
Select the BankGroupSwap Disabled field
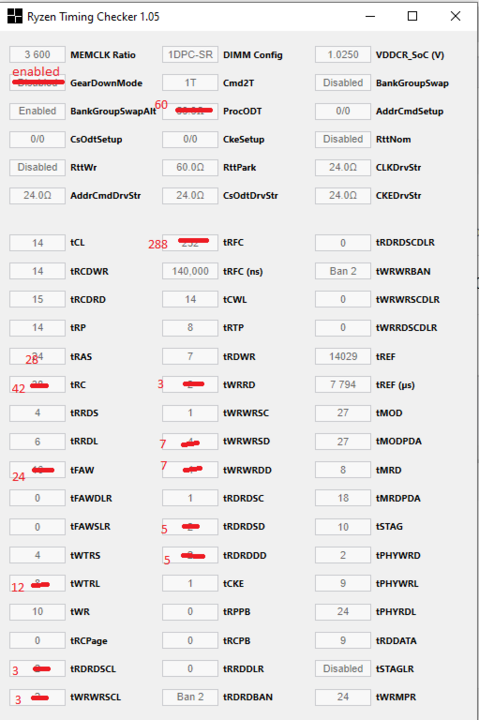pos(343,83)
